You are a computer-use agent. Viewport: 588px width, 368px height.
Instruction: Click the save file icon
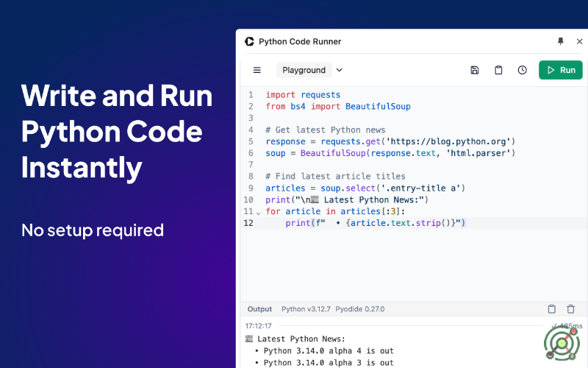coord(475,70)
